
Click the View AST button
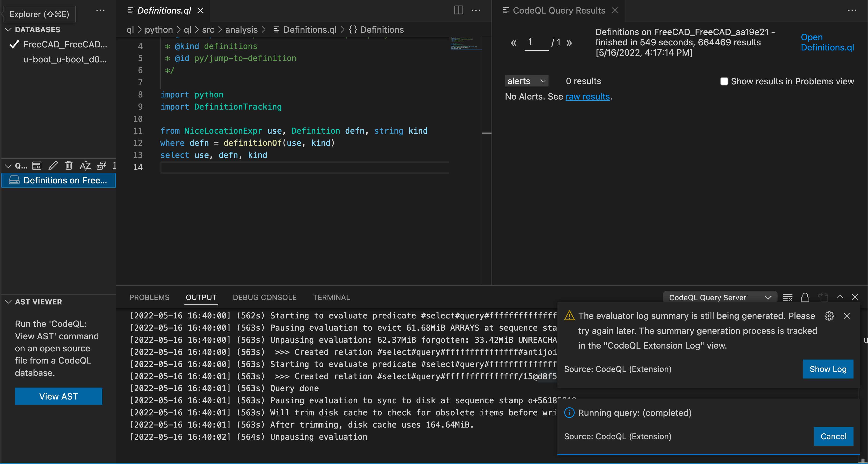59,396
